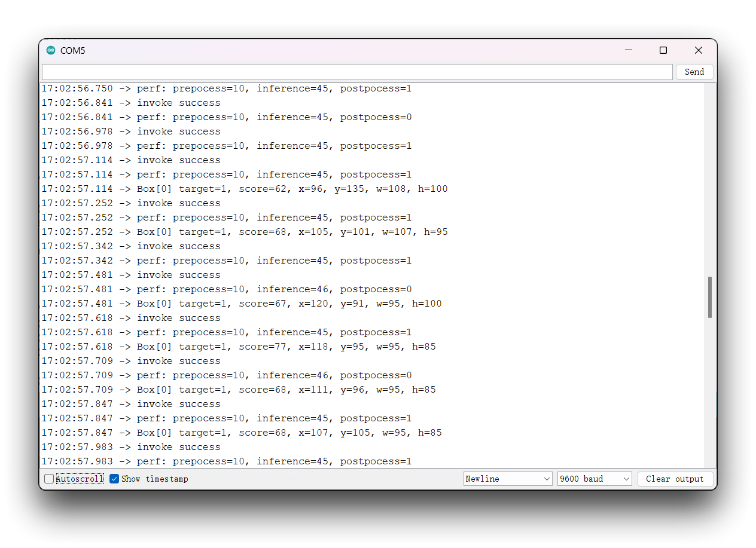Click the COM5 window title text
This screenshot has width=756, height=548.
[73, 51]
